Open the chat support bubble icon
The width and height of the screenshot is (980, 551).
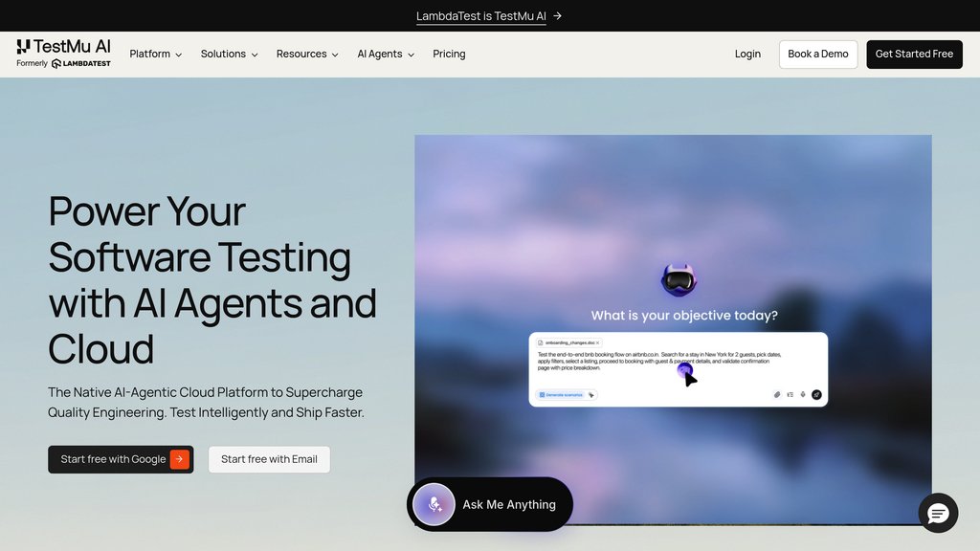click(x=938, y=513)
